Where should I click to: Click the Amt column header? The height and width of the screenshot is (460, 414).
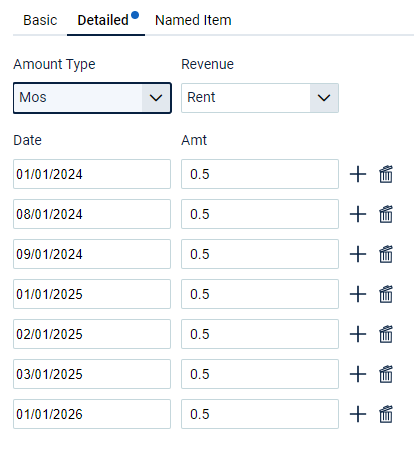[x=194, y=140]
